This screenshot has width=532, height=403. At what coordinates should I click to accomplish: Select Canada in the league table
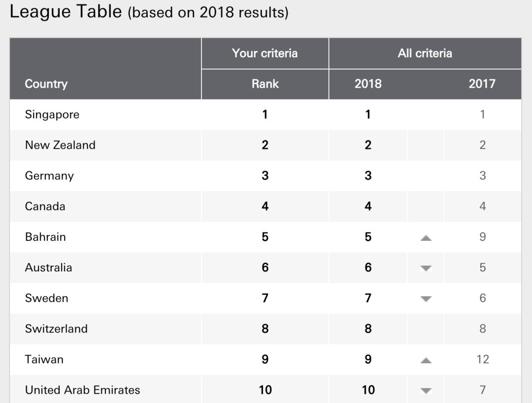coord(45,206)
